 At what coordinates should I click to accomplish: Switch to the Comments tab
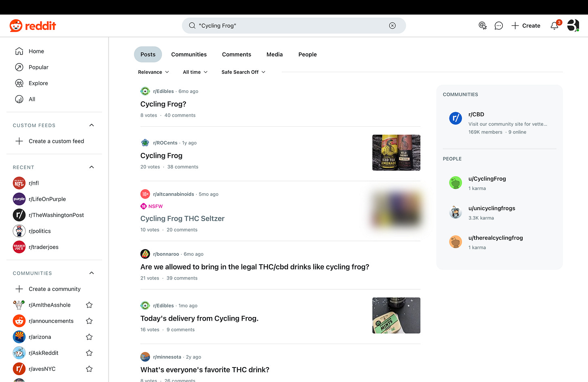point(237,54)
